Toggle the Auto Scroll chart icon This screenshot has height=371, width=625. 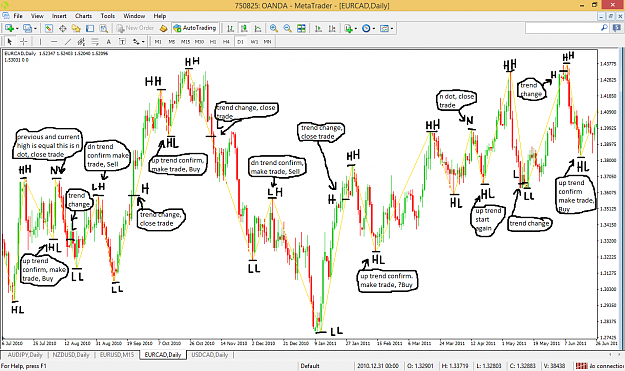click(x=318, y=28)
